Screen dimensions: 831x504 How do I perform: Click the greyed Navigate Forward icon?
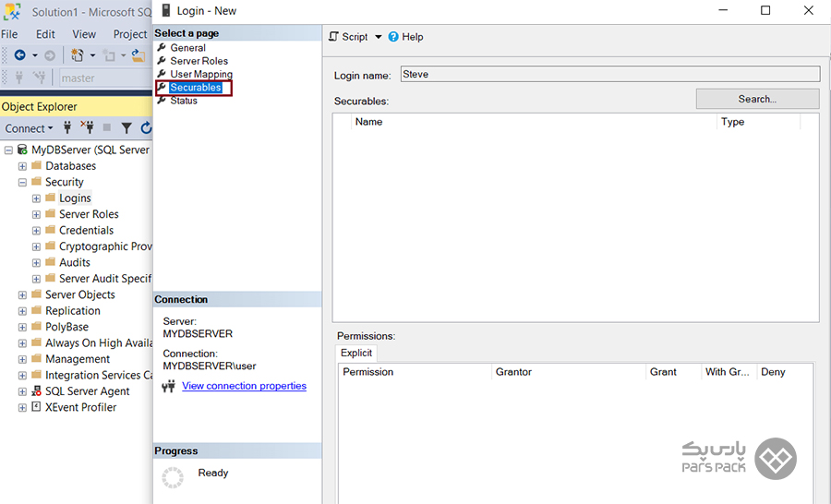click(50, 55)
